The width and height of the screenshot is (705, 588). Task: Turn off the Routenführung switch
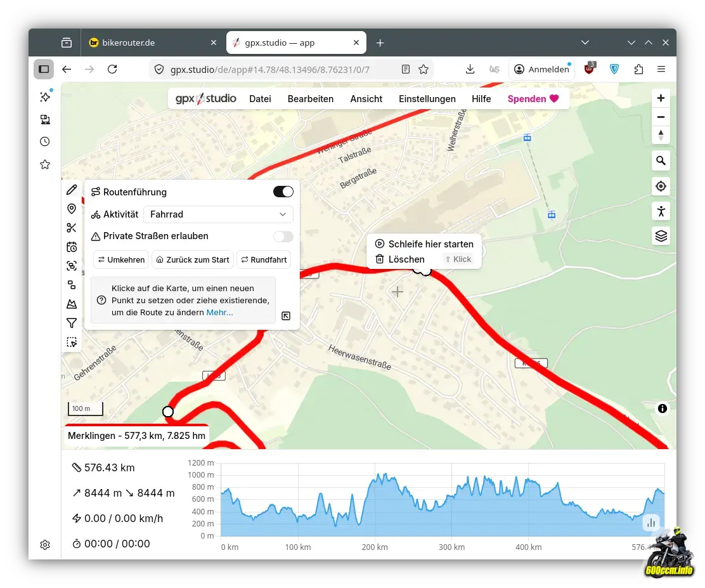283,192
